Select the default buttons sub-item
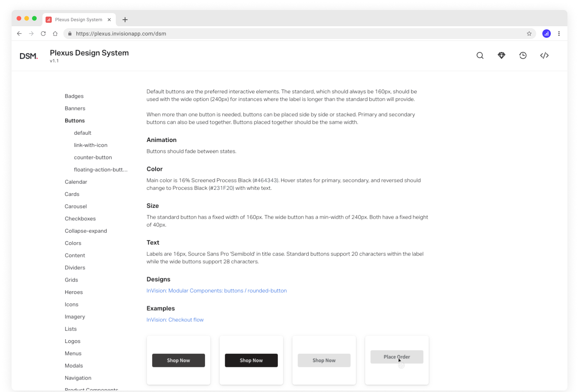 [83, 133]
